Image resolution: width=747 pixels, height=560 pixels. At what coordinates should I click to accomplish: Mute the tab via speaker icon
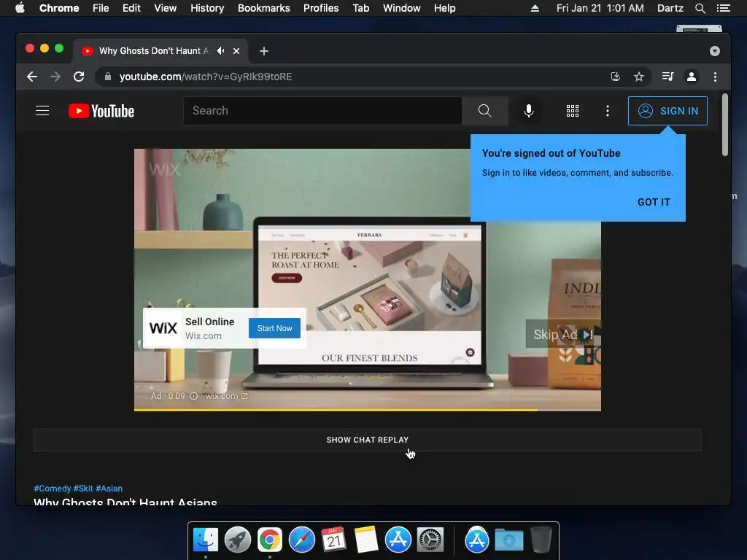coord(220,50)
